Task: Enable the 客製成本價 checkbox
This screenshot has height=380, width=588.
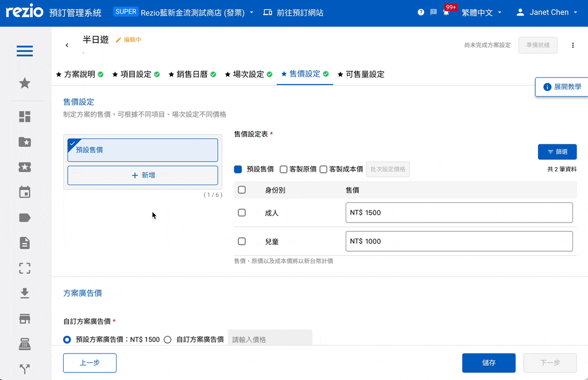Action: point(323,170)
